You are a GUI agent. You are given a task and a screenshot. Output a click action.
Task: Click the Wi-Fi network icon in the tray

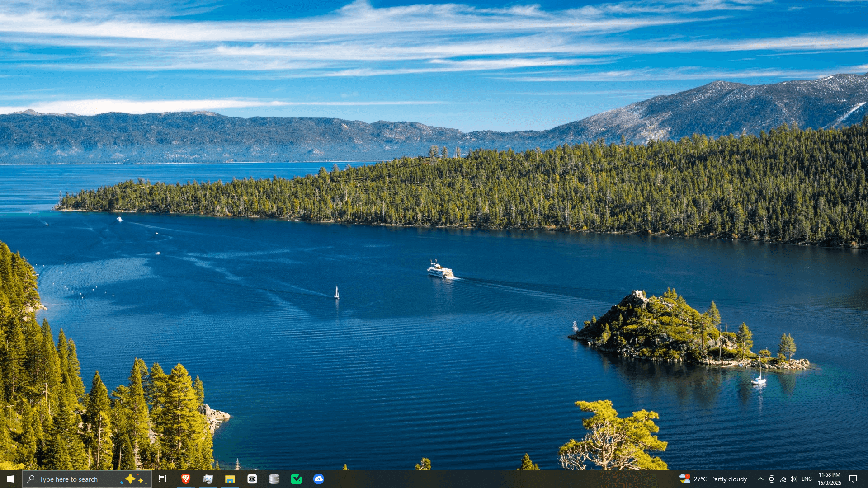click(783, 479)
